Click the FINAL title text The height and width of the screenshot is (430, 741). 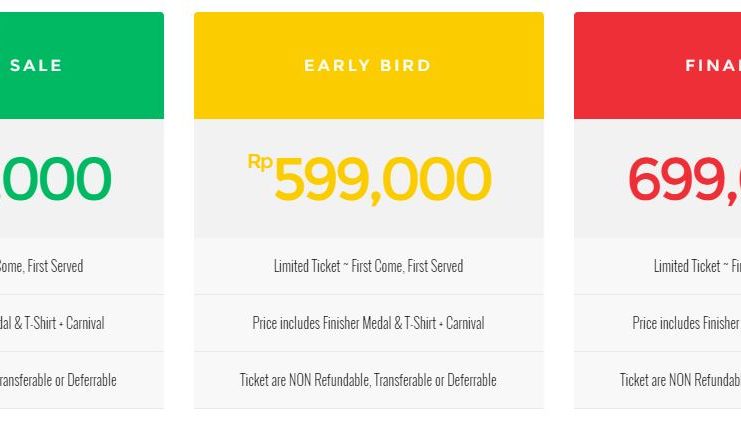pyautogui.click(x=713, y=65)
